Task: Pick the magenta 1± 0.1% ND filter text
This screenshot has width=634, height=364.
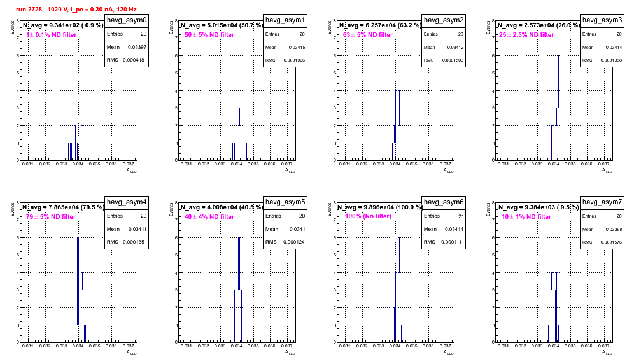Action: (52, 35)
